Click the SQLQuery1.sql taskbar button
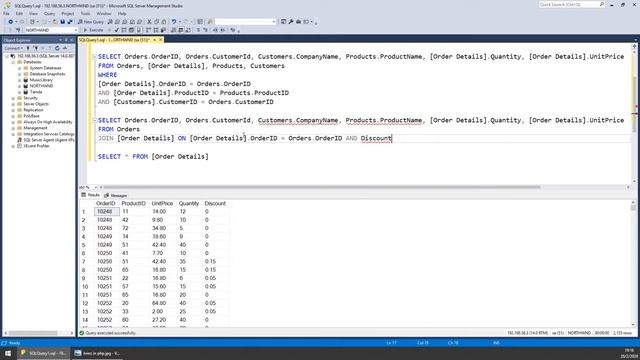Screen dimensions: 640x360 pos(44,353)
